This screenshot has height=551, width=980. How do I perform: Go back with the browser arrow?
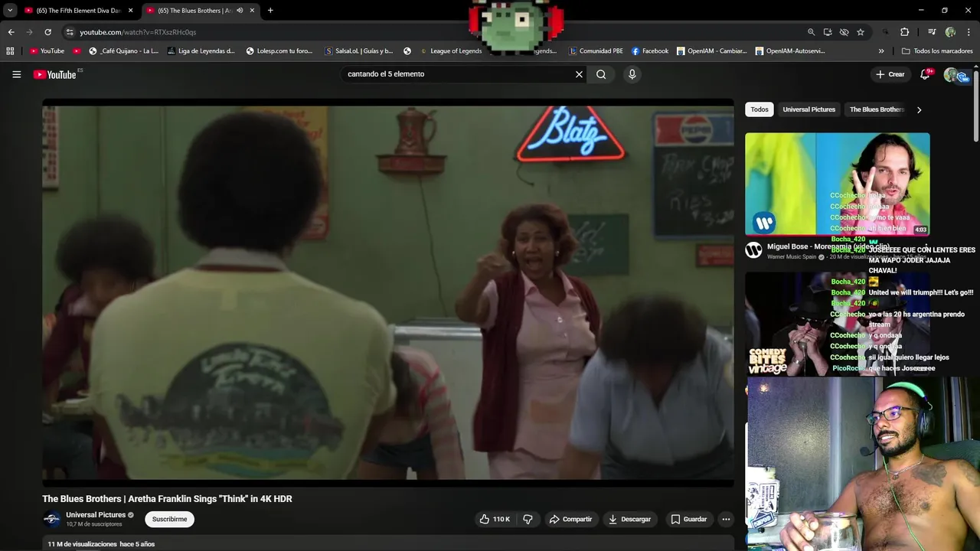[x=11, y=32]
